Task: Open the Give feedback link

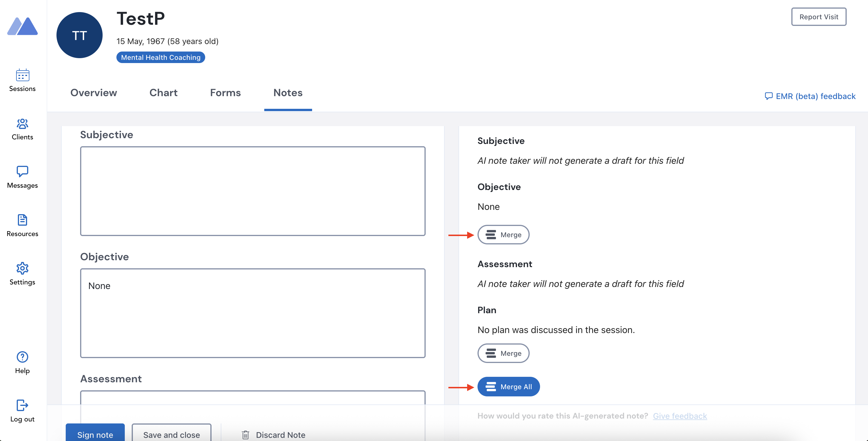Action: tap(680, 416)
